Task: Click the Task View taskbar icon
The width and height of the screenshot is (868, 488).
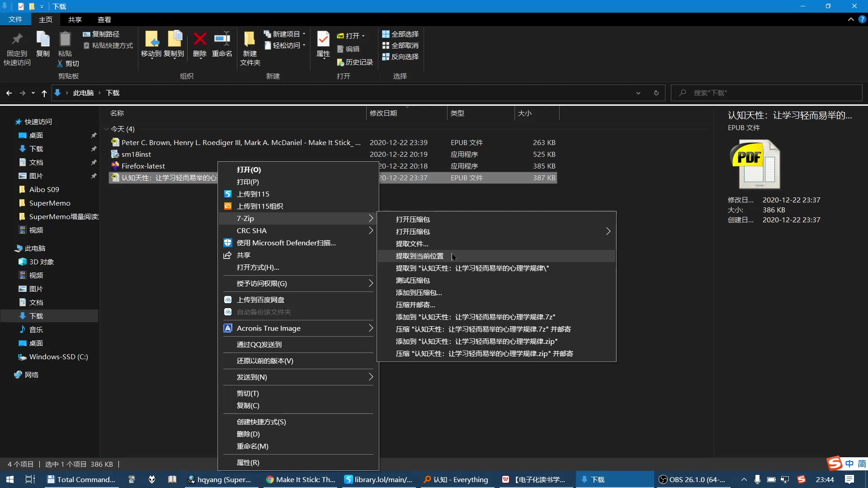Action: point(30,479)
